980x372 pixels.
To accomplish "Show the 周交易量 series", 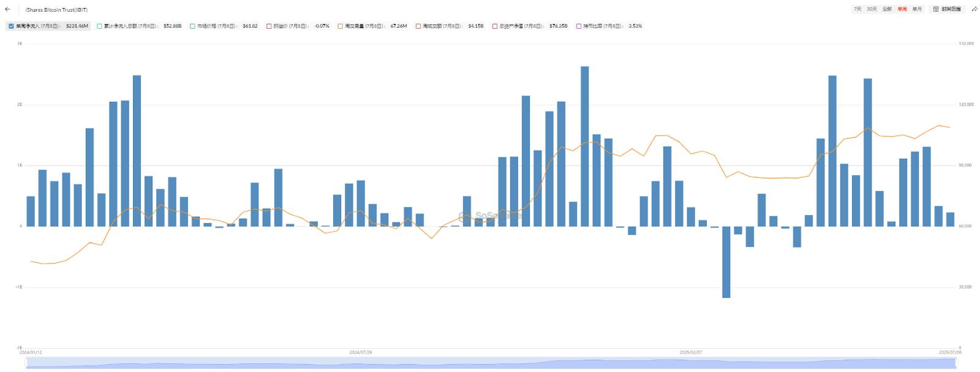I will pos(340,26).
